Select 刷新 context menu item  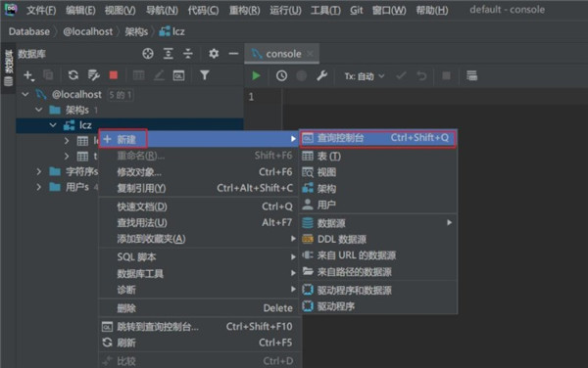[199, 343]
